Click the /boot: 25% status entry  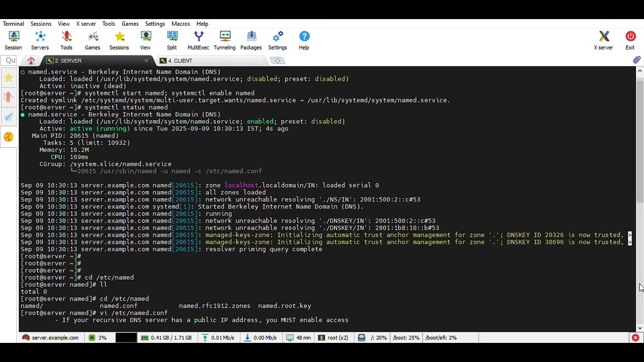(406, 338)
